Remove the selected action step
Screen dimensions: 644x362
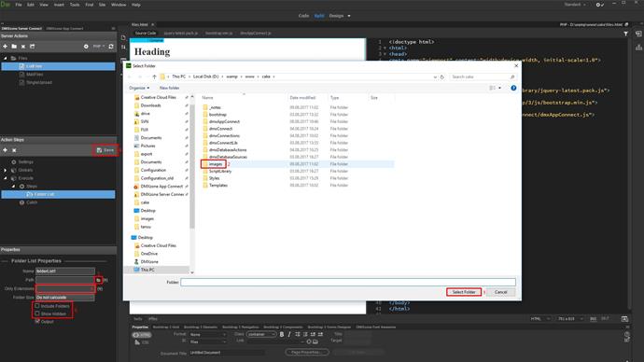(x=14, y=150)
